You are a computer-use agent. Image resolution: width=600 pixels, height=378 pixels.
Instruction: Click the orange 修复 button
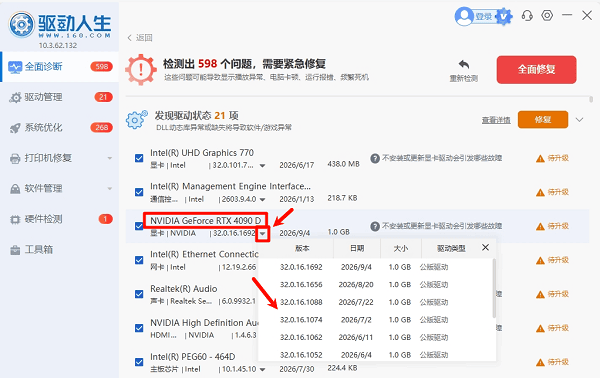coord(543,120)
